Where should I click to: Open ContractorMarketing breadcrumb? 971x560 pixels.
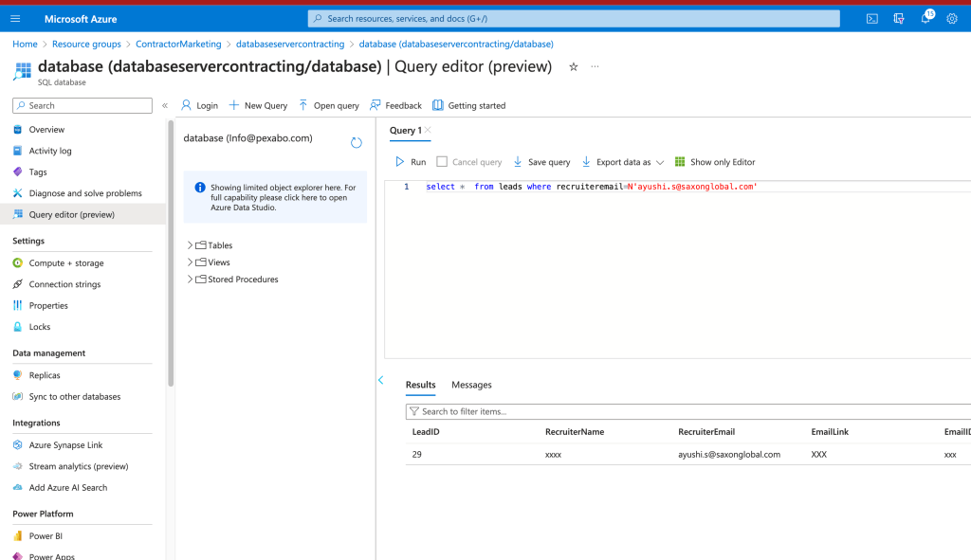click(x=178, y=44)
